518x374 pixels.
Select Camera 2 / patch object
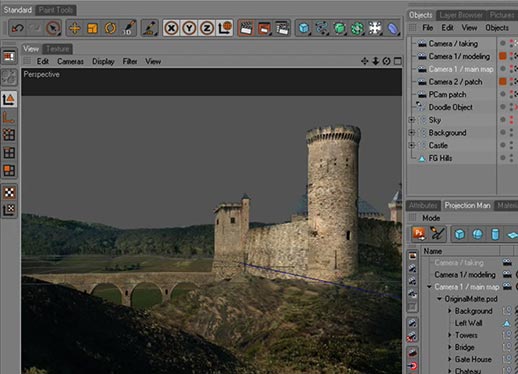coord(455,82)
